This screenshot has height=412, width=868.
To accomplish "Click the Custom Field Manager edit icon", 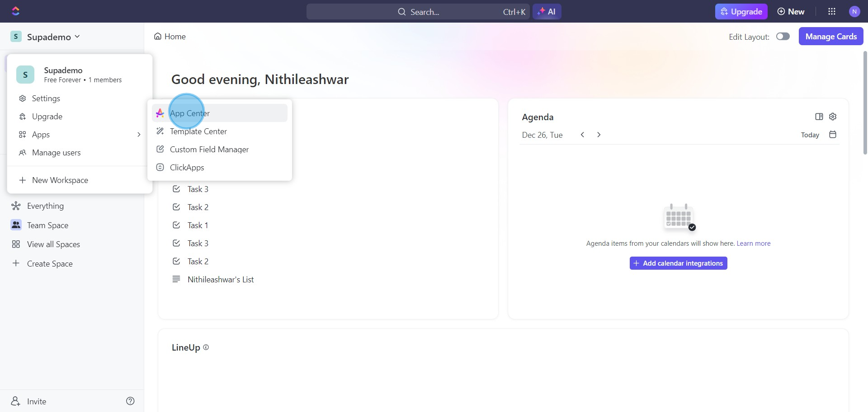I will point(160,149).
